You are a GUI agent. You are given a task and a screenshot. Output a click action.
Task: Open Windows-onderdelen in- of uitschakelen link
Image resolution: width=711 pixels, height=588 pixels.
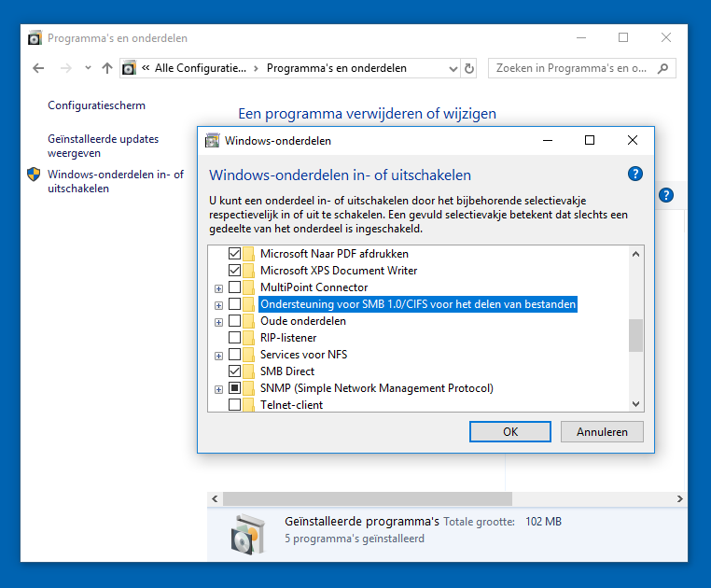pyautogui.click(x=116, y=181)
